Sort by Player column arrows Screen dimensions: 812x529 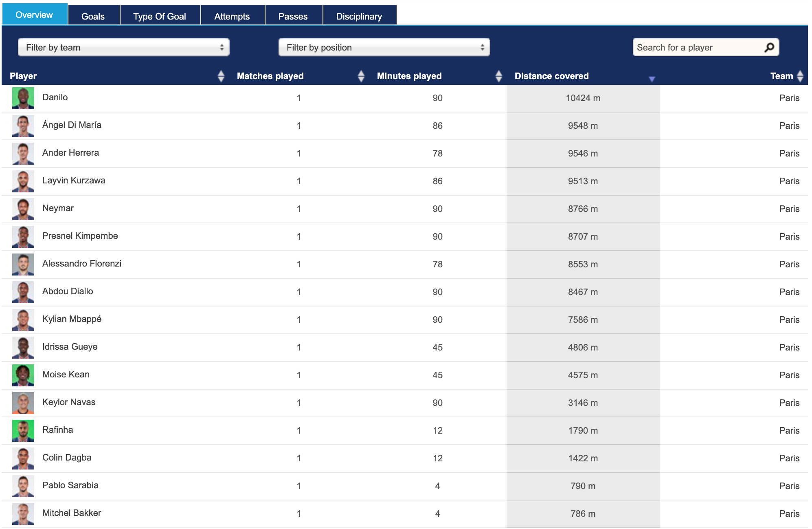coord(221,76)
